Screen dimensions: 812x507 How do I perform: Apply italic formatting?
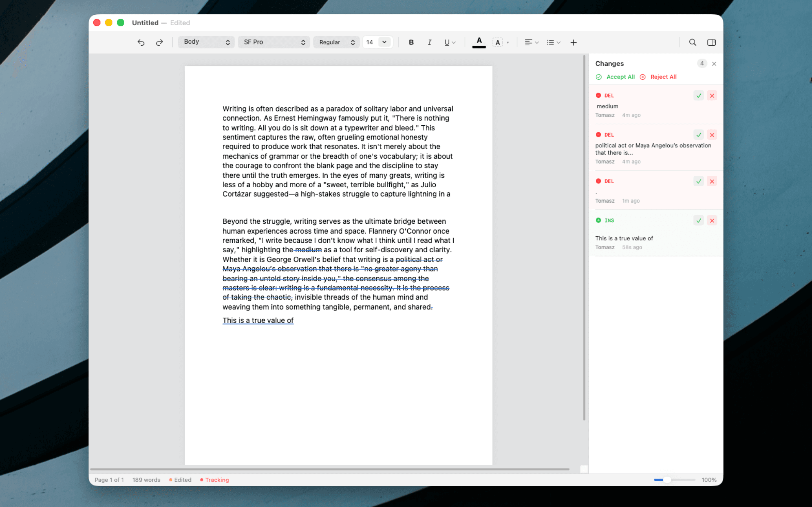click(x=429, y=42)
